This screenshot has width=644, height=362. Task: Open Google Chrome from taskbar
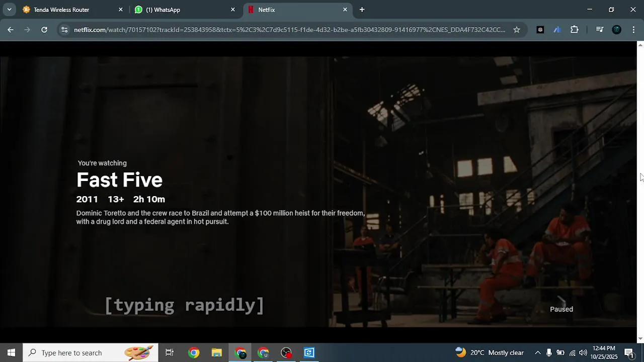pyautogui.click(x=194, y=352)
